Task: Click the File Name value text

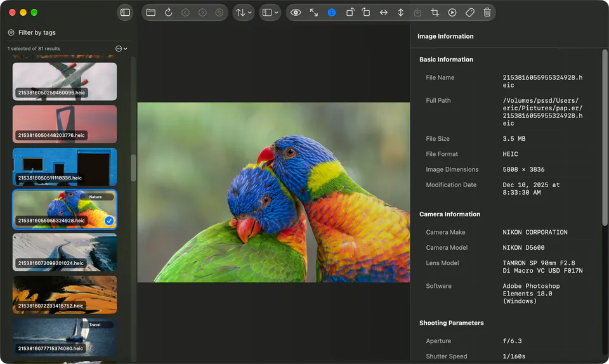Action: [542, 82]
